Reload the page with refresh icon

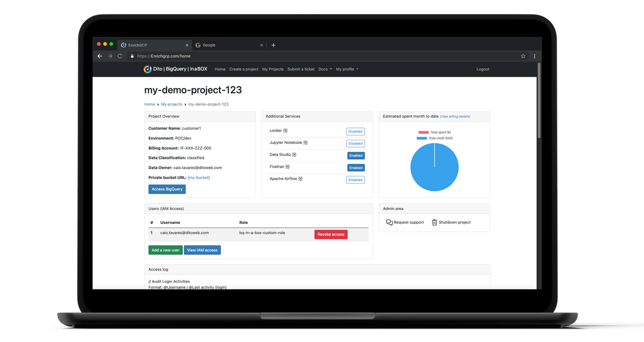120,56
